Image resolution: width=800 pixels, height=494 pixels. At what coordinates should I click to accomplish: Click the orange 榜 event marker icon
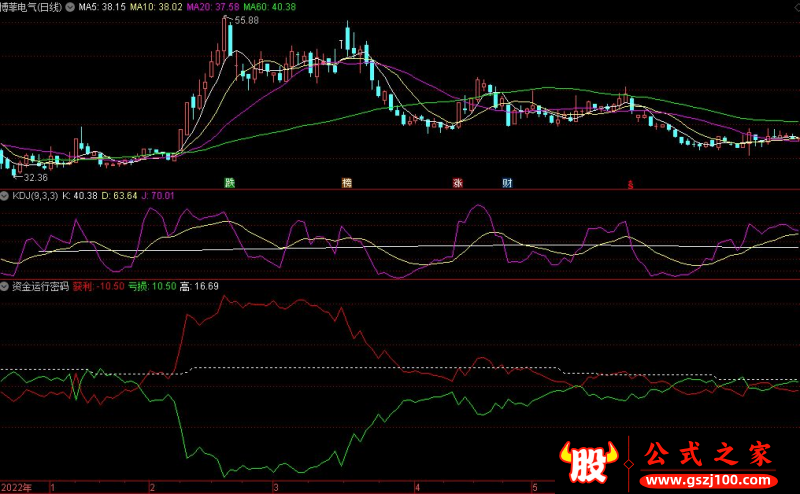click(347, 183)
